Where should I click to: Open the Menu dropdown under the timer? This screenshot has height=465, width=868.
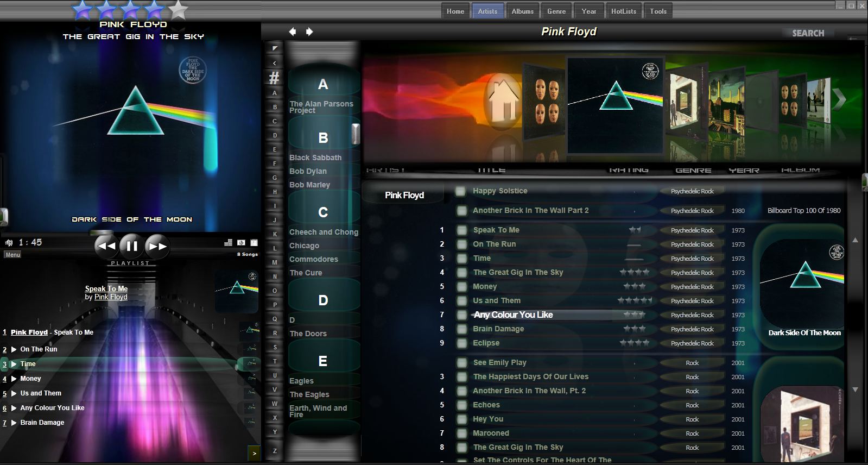click(12, 255)
